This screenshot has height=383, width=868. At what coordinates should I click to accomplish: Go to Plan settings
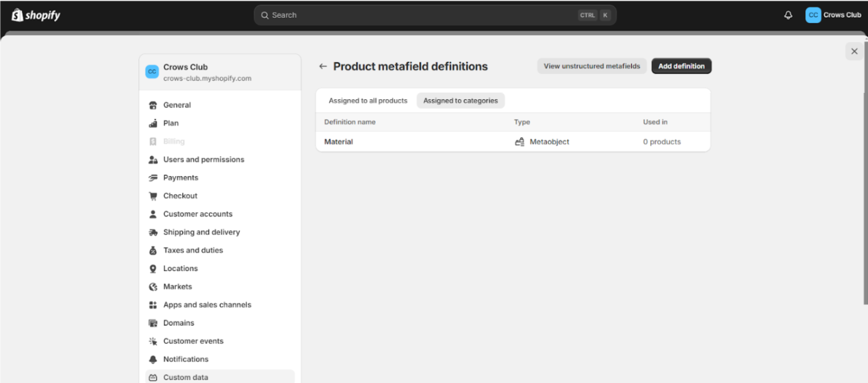[x=220, y=123]
